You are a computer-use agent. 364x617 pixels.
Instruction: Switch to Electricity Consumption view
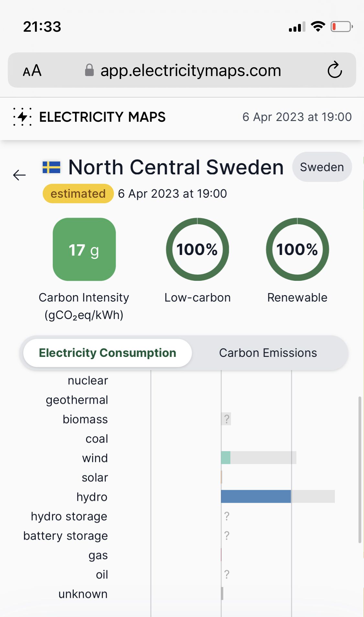click(x=107, y=353)
